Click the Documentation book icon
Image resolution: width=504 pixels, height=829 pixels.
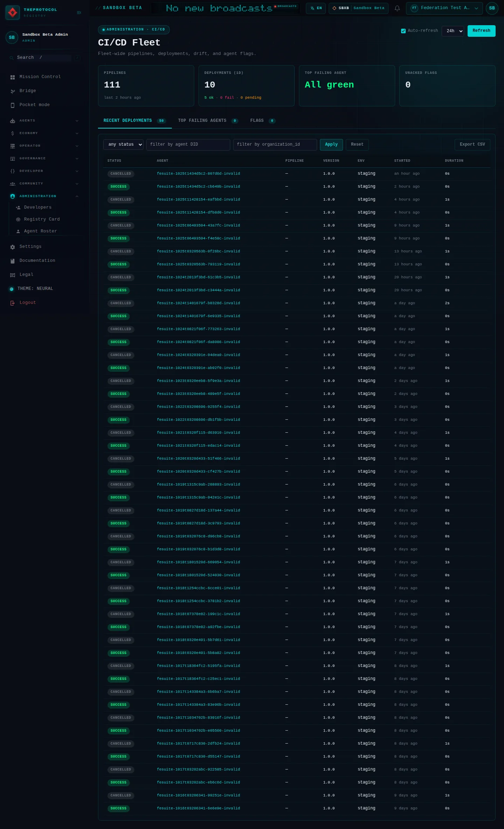[x=13, y=261]
